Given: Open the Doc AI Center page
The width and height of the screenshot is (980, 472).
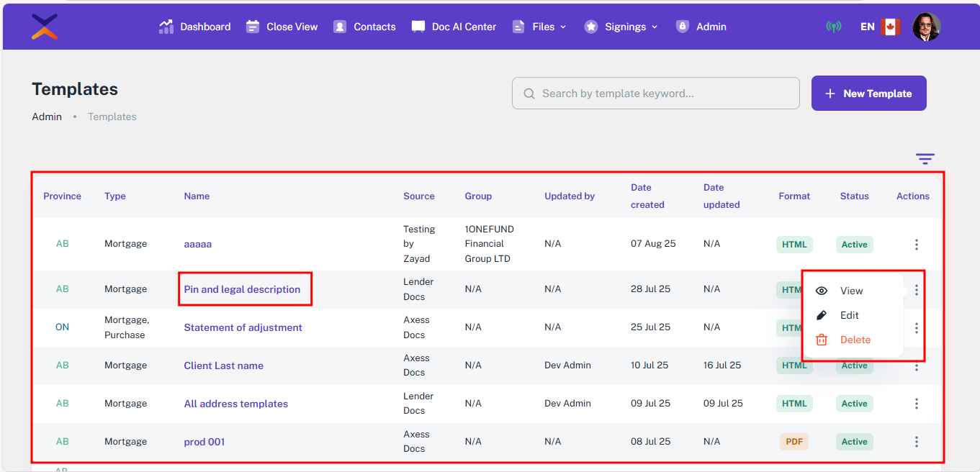Looking at the screenshot, I should pos(454,27).
